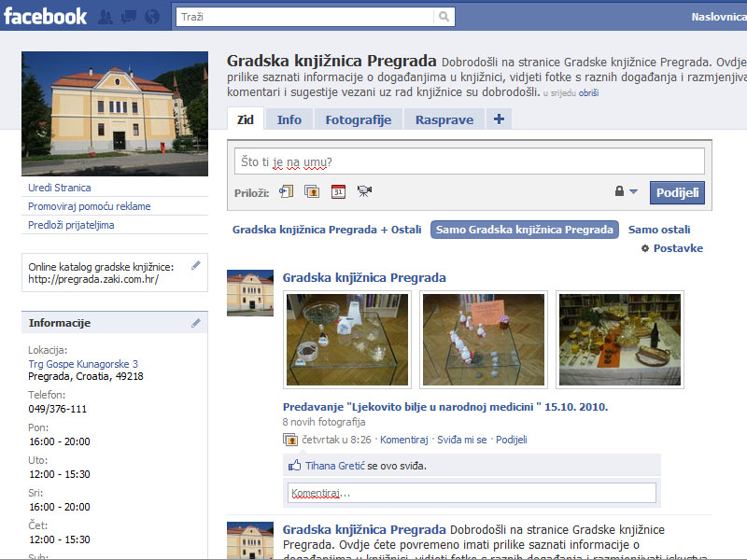The image size is (747, 560).
Task: Click the Što ti je na umu box
Action: 470,161
